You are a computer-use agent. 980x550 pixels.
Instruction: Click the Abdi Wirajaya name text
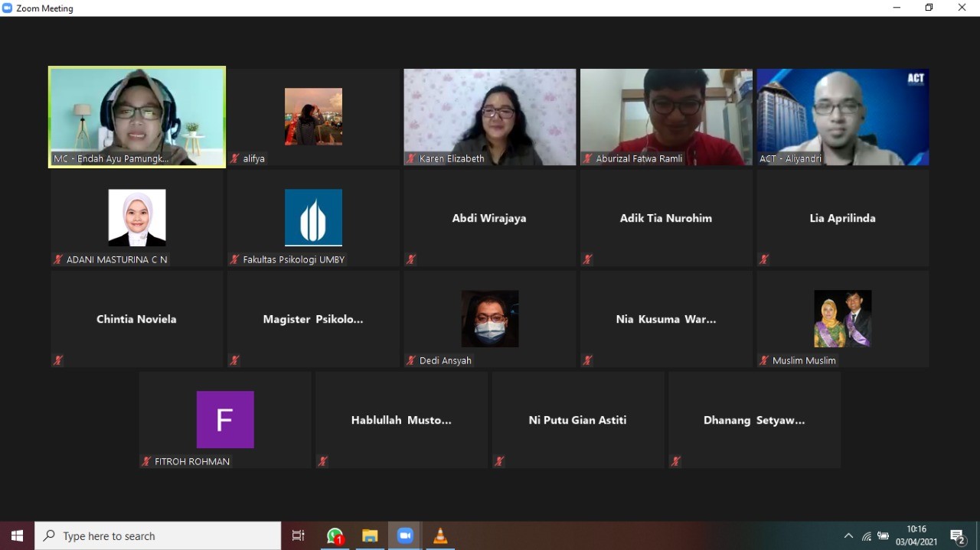pyautogui.click(x=489, y=218)
